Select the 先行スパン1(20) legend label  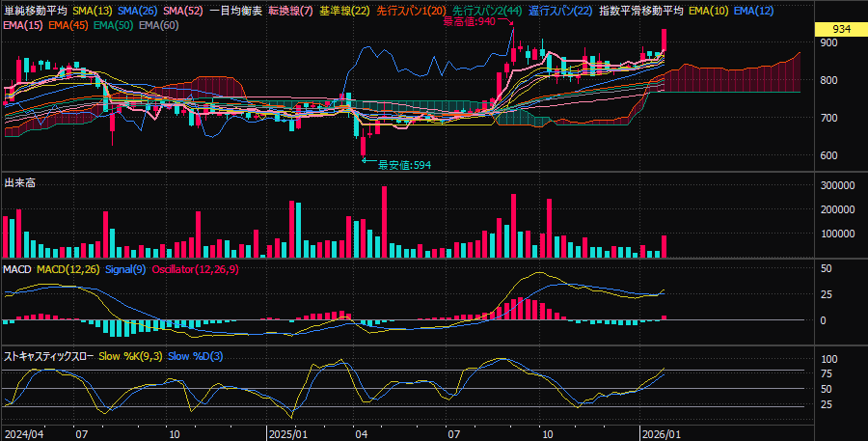[x=410, y=10]
